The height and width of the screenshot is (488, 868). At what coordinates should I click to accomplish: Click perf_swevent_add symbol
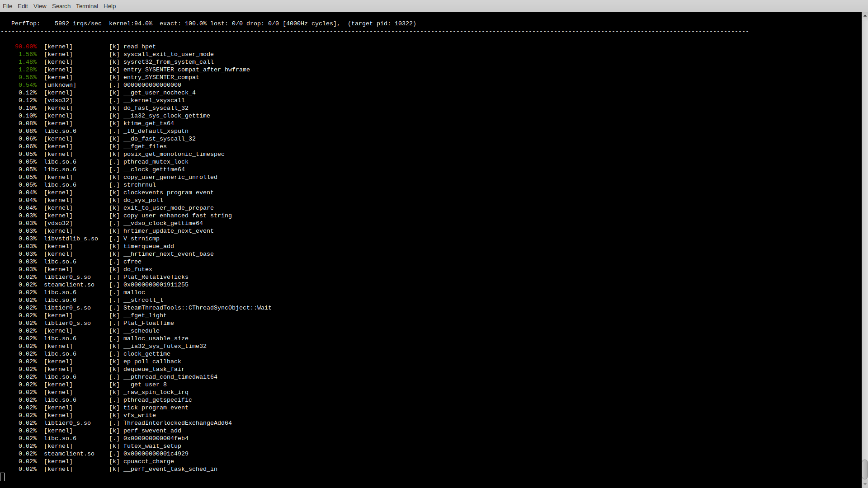click(x=152, y=431)
